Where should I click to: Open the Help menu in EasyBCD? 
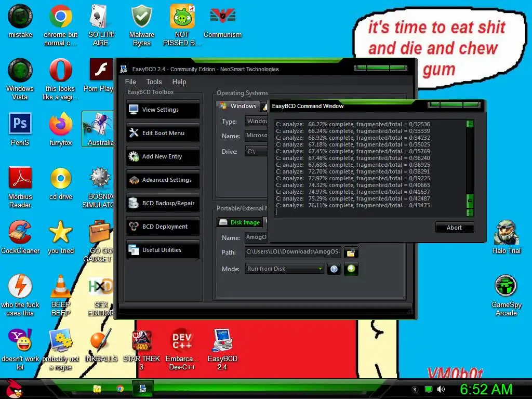pos(179,82)
